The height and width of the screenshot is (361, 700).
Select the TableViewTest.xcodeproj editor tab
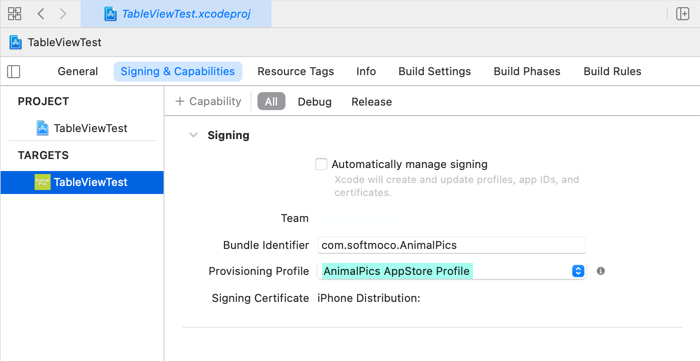176,14
